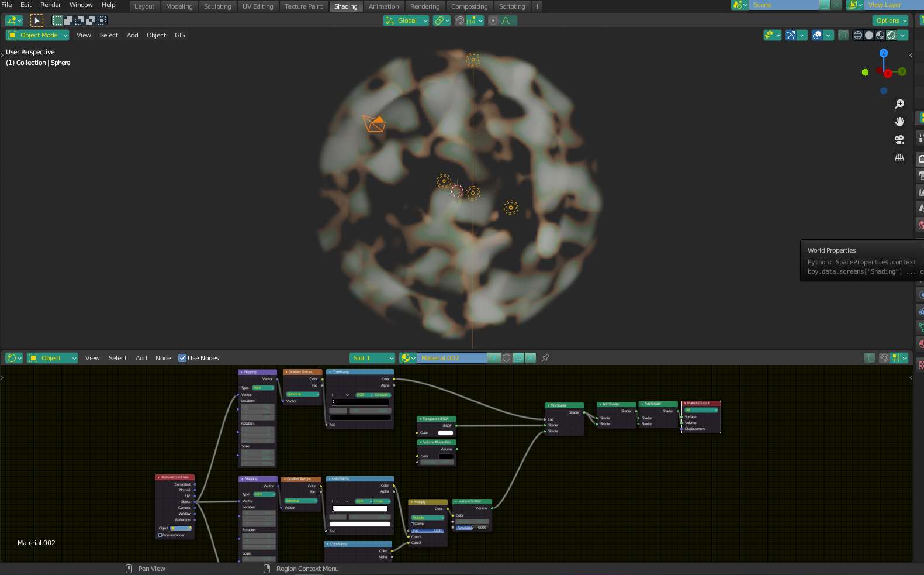Open the Render menu

[50, 5]
